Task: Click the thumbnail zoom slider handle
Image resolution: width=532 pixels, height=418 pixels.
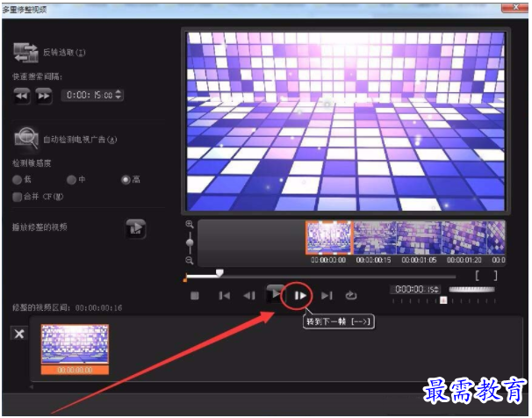Action: pos(190,242)
